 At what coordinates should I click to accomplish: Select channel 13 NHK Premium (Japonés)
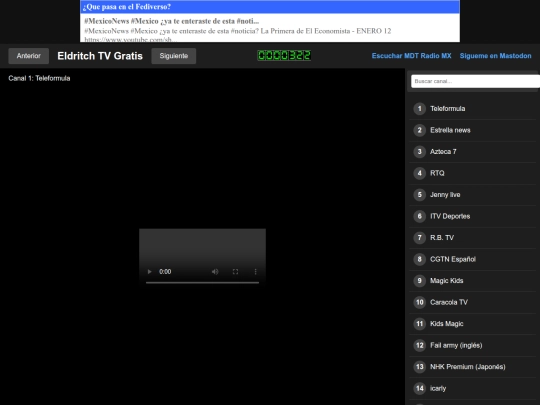[x=472, y=367]
